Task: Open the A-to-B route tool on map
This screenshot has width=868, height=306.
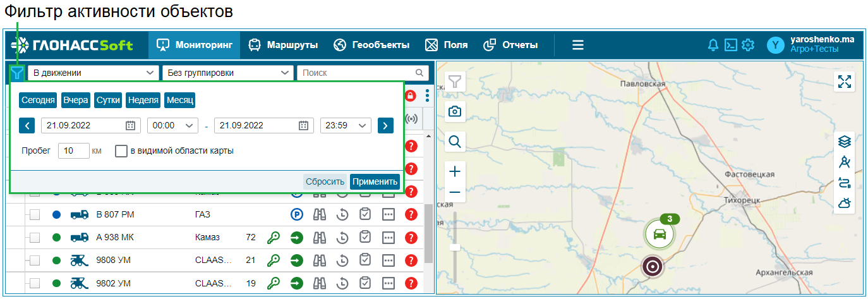Action: click(845, 183)
